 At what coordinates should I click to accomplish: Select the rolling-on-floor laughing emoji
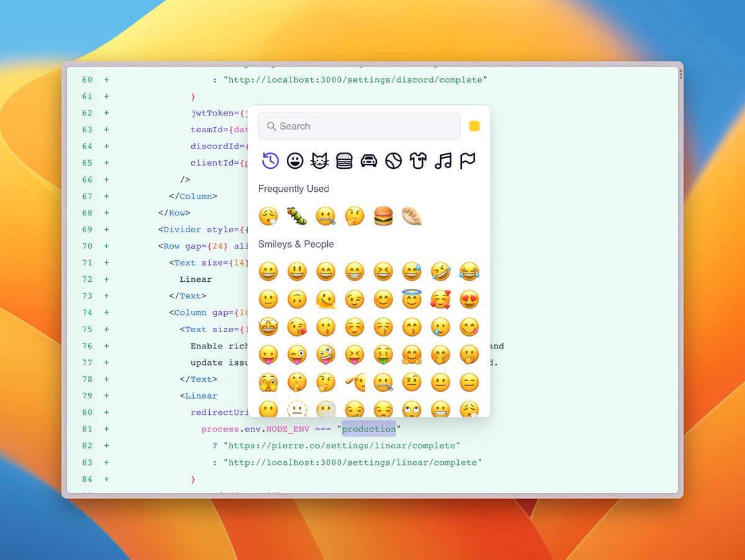441,271
